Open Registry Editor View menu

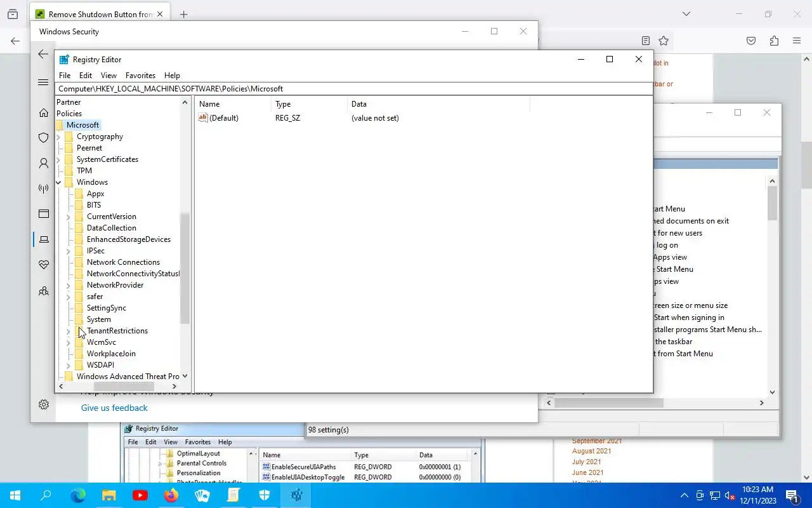(108, 75)
